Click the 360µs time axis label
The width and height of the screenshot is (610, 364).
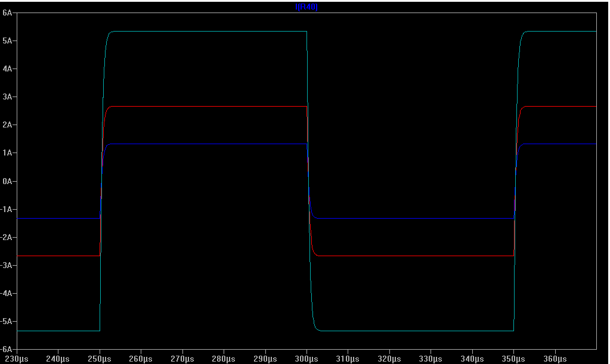(555, 359)
